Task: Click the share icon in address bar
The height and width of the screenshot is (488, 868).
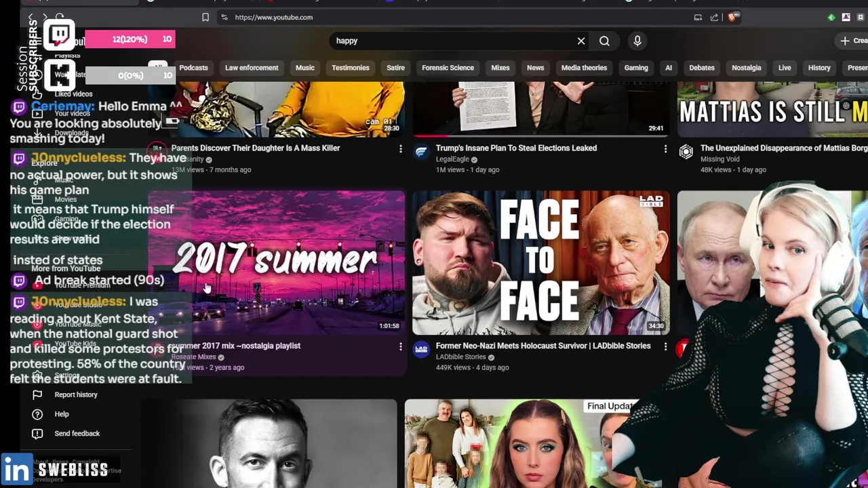Action: pyautogui.click(x=714, y=18)
